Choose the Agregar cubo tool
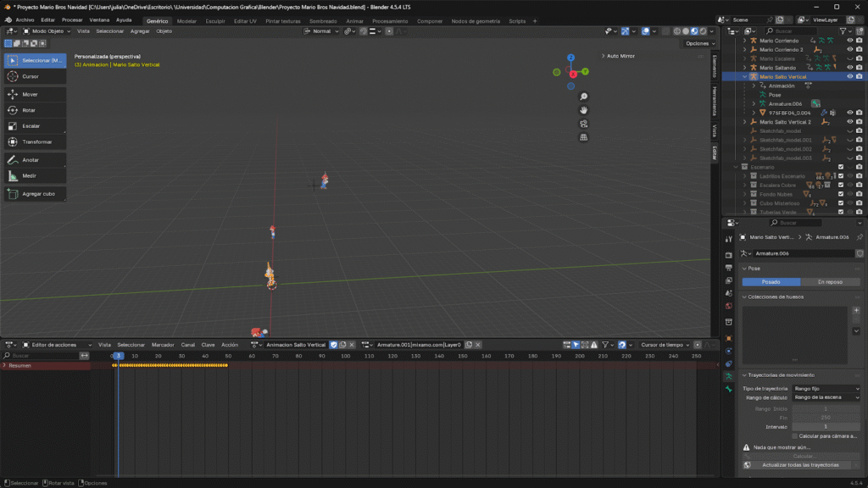 coord(35,194)
